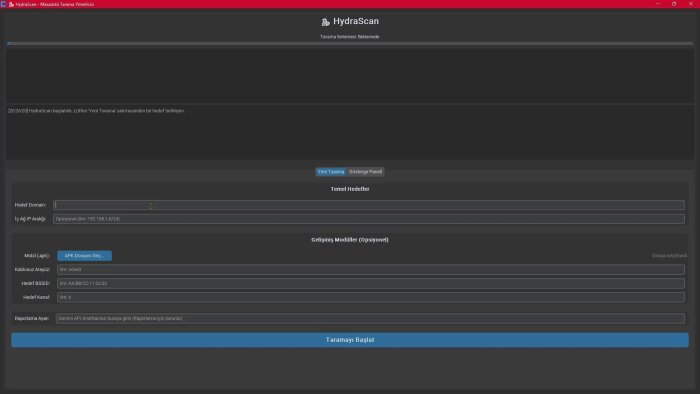The height and width of the screenshot is (394, 700).
Task: Click the app icon in the title bar
Action: 4,4
